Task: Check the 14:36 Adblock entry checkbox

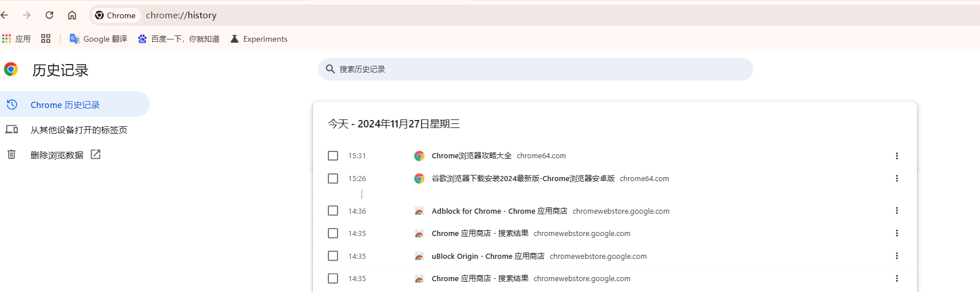Action: coord(333,211)
